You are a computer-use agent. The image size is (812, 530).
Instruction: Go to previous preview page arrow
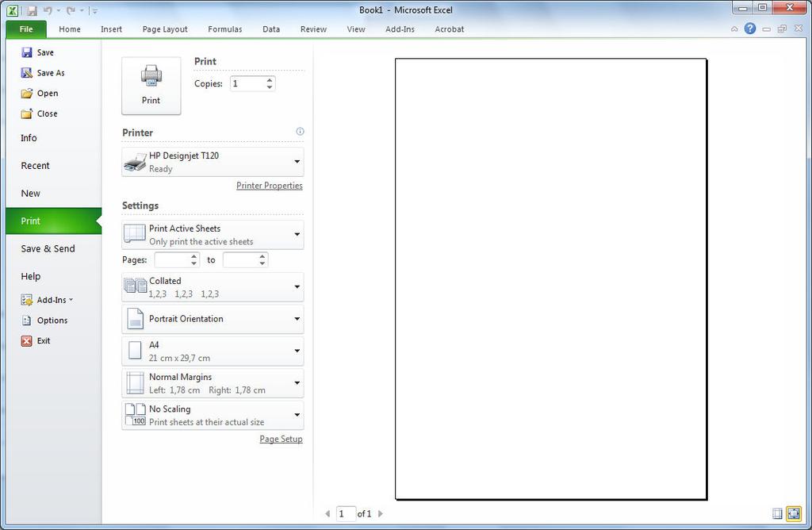coord(327,513)
